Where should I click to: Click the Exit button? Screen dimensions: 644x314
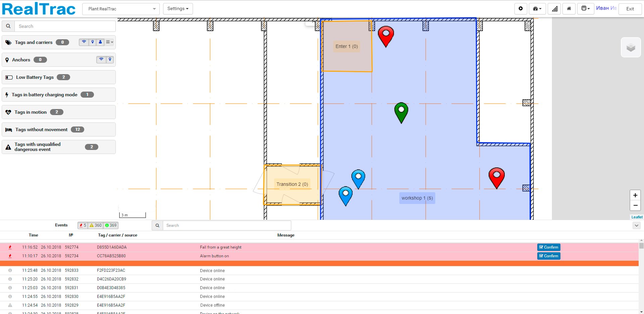point(630,9)
